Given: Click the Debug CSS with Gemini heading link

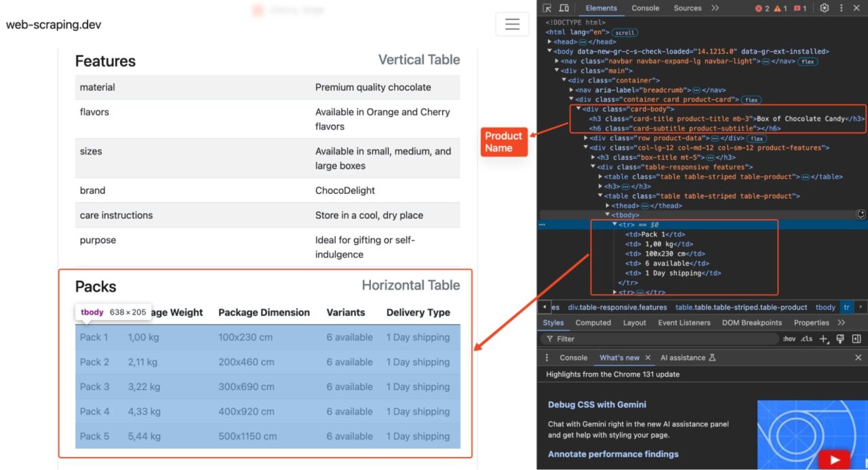Looking at the screenshot, I should (596, 404).
